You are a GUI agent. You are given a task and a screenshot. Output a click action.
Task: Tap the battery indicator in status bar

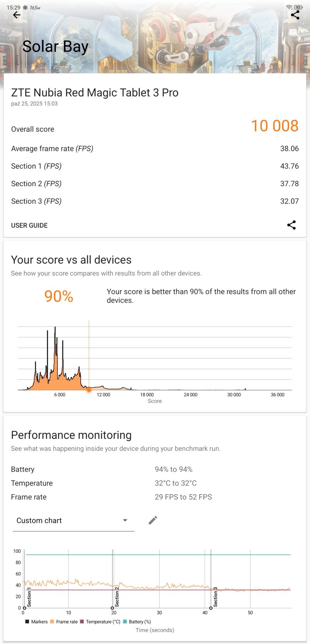click(x=298, y=7)
